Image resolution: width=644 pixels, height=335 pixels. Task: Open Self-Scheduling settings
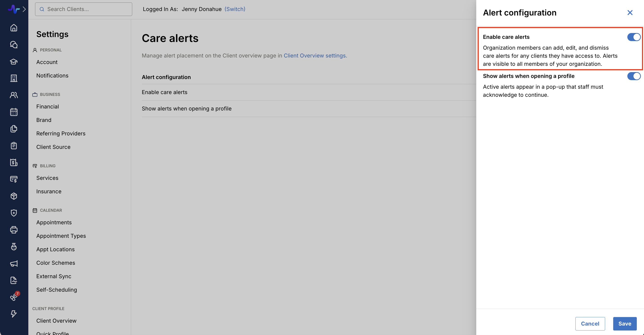click(x=56, y=290)
